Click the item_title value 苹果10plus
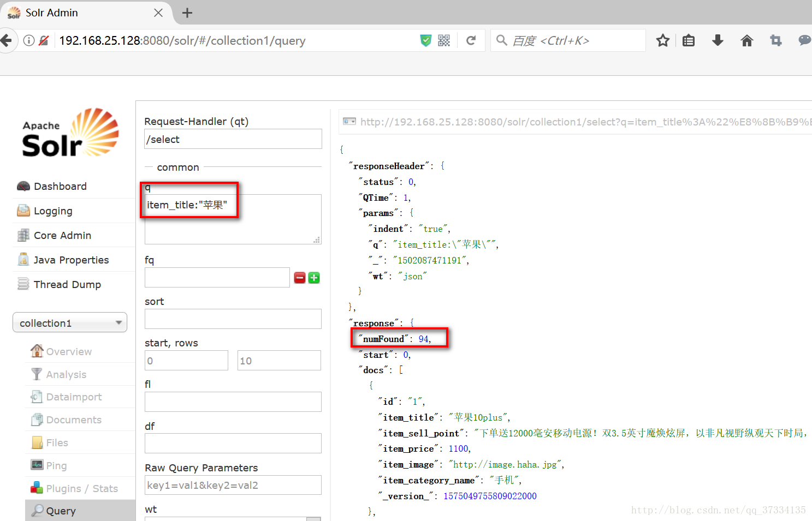 (x=478, y=417)
